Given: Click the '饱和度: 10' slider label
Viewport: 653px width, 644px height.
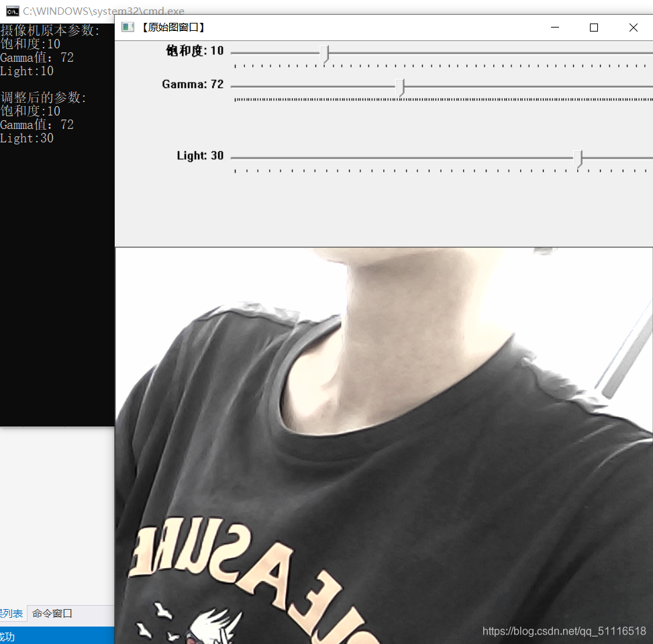Looking at the screenshot, I should 195,51.
